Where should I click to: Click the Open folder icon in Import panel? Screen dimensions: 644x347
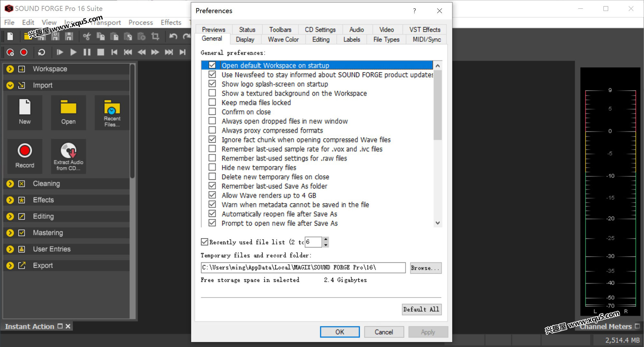[x=68, y=112]
